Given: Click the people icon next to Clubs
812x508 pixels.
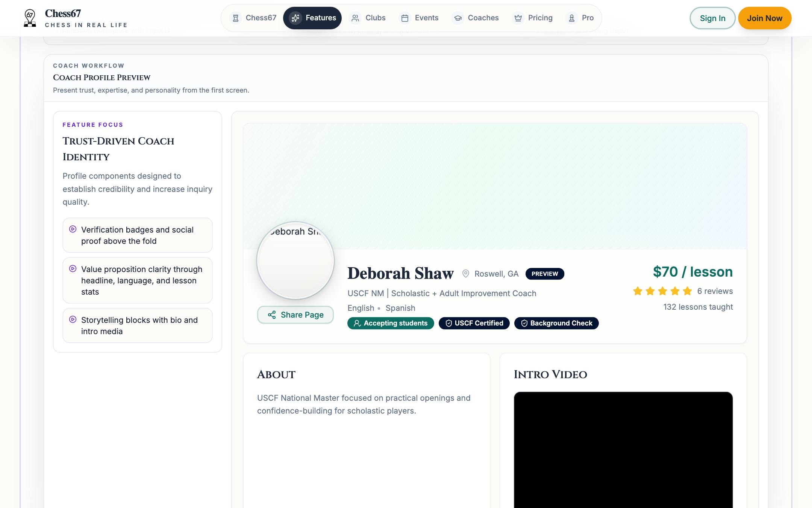Looking at the screenshot, I should [x=355, y=18].
